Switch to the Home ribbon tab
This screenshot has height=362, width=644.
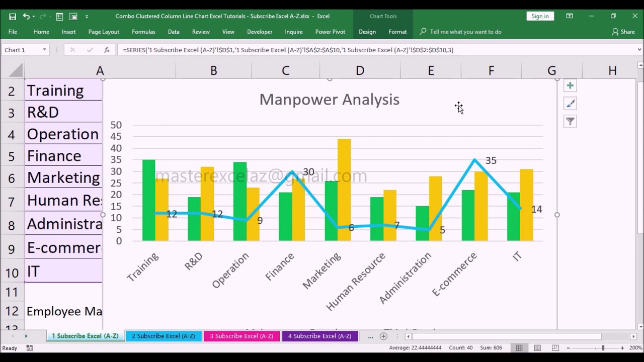pos(41,32)
